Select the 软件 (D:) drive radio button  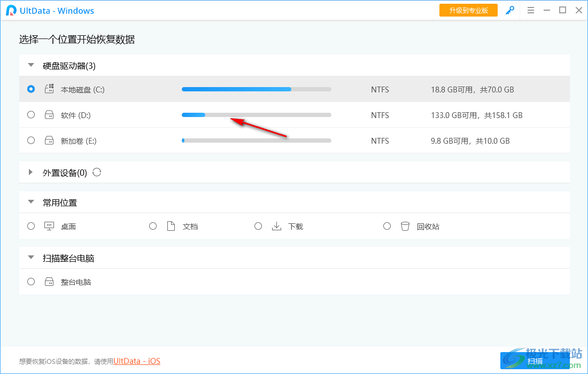pyautogui.click(x=30, y=114)
